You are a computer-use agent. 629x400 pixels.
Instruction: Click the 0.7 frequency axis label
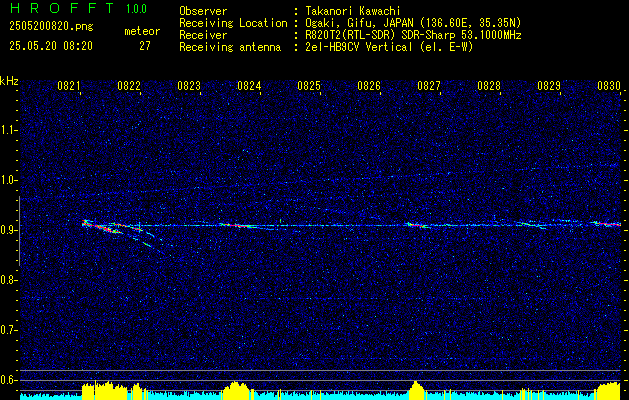pos(8,330)
